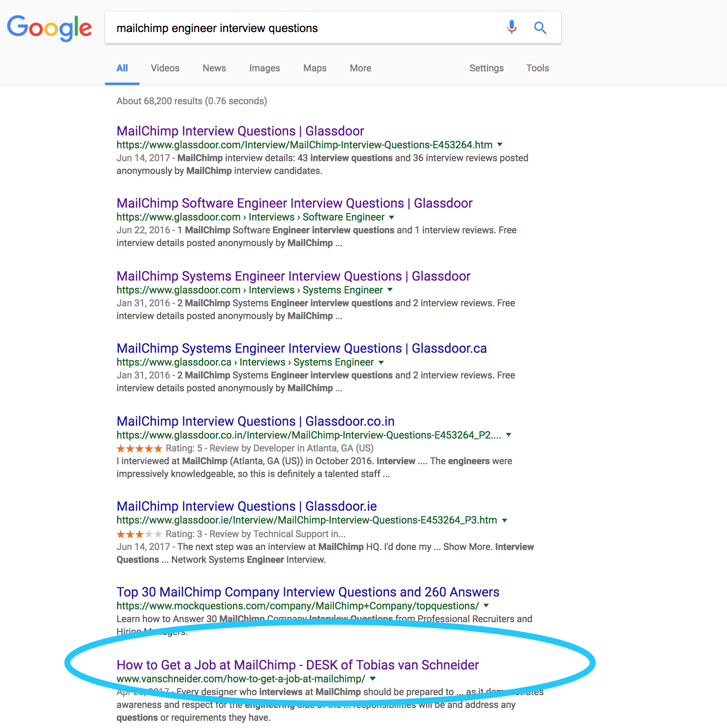Select the All tab

tap(122, 68)
